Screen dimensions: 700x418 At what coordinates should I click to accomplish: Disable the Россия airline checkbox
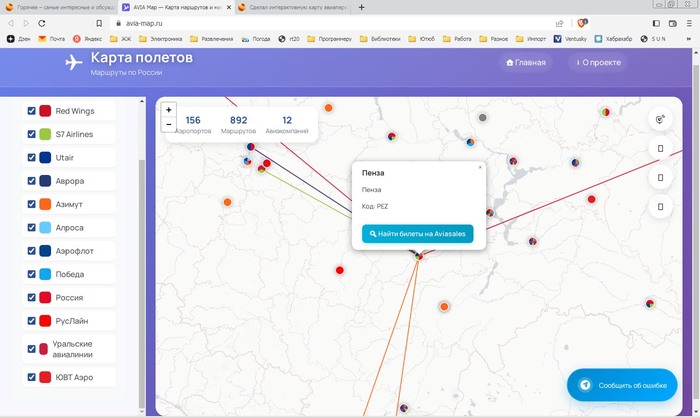(x=32, y=297)
